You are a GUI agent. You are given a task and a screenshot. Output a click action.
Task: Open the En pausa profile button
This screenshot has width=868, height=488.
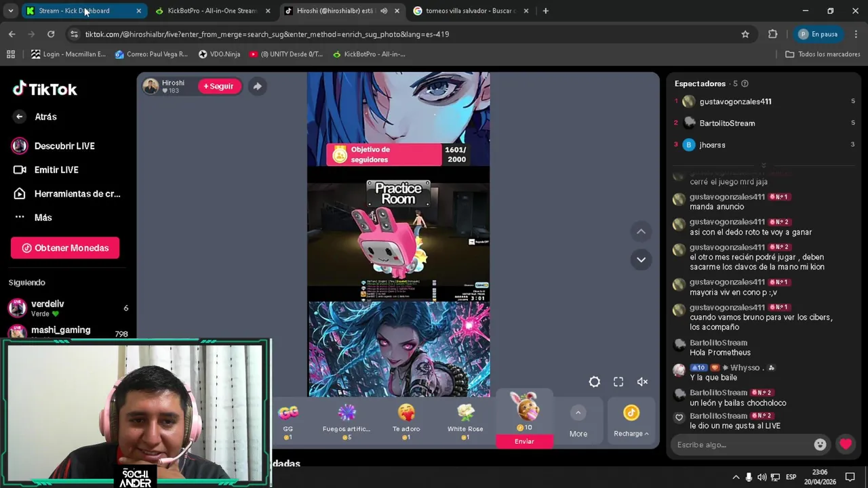point(818,34)
